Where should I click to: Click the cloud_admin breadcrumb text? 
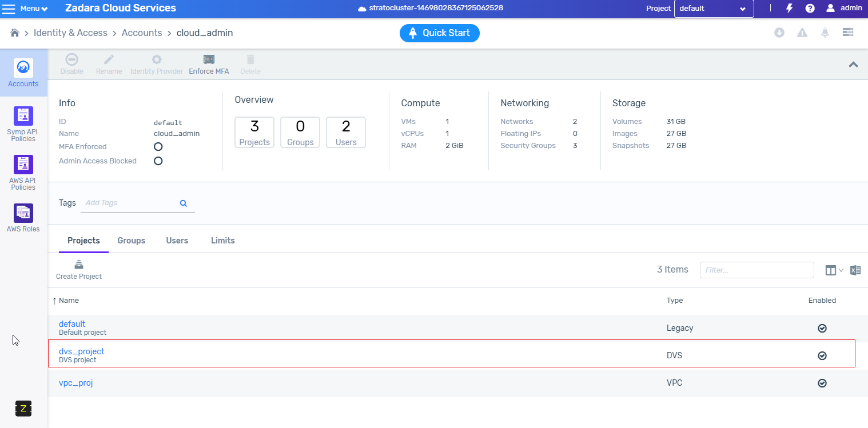tap(205, 33)
